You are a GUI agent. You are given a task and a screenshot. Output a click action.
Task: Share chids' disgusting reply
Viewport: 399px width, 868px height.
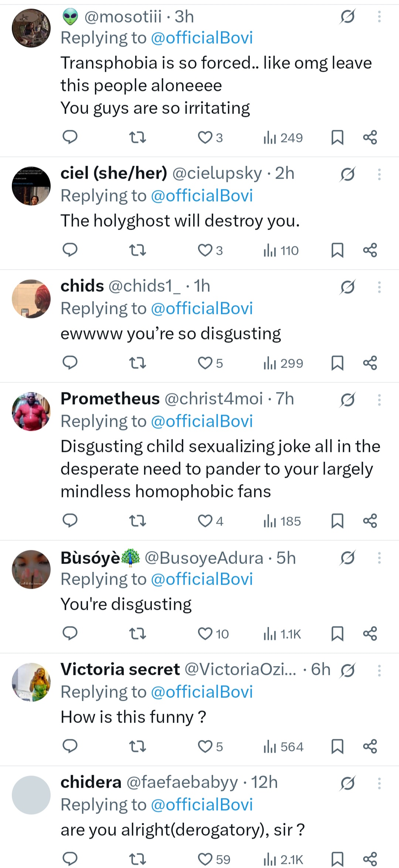click(x=370, y=363)
